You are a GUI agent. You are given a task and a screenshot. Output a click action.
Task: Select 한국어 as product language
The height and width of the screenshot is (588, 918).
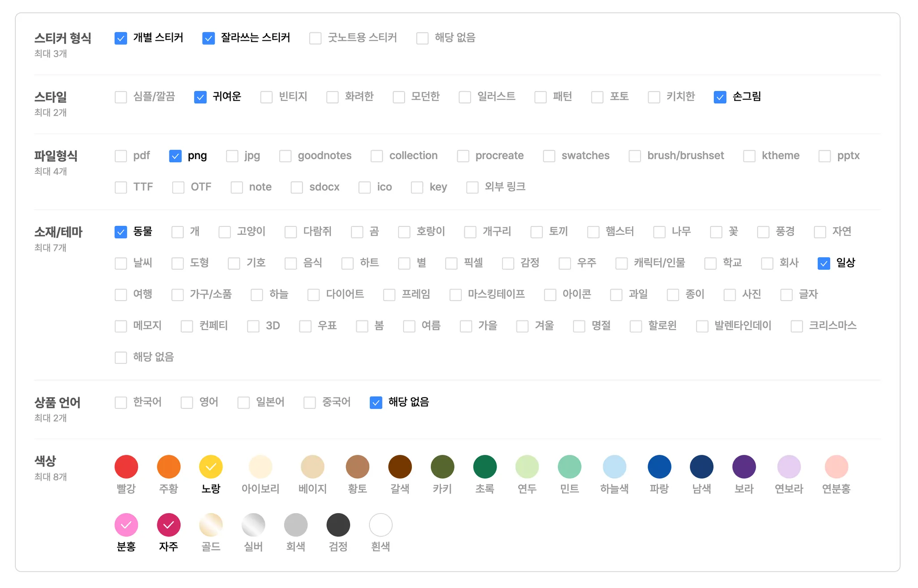121,402
